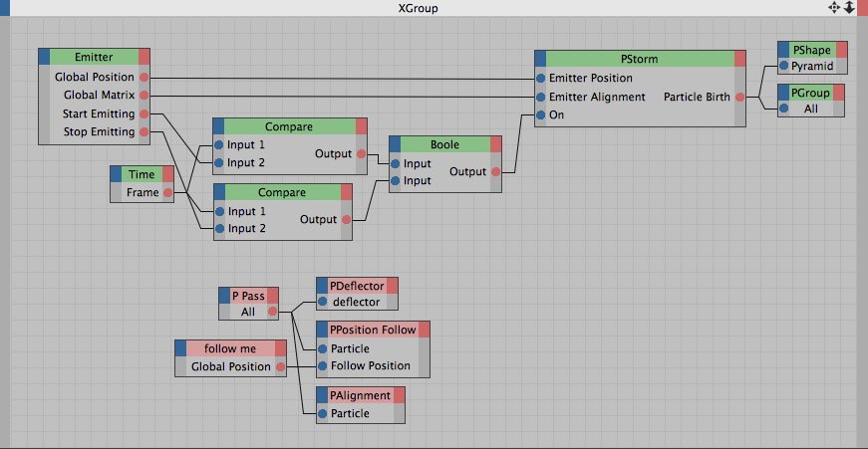
Task: Click the Follow Position input port
Action: 322,365
